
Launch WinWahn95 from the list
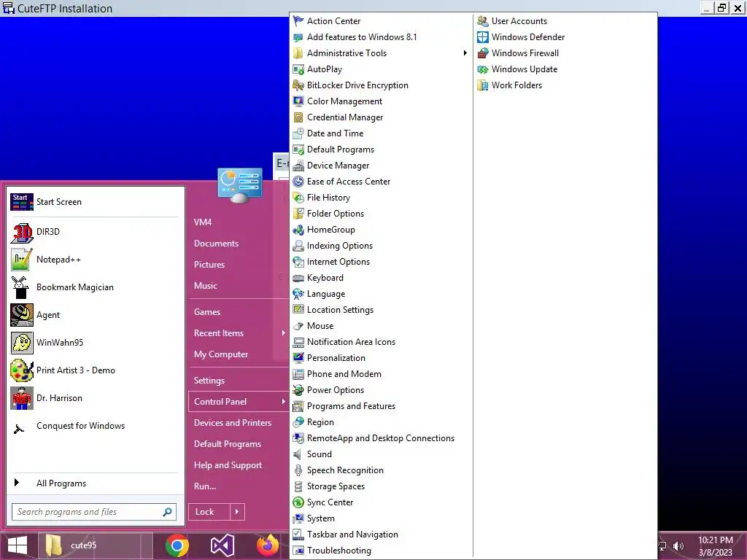[96, 343]
